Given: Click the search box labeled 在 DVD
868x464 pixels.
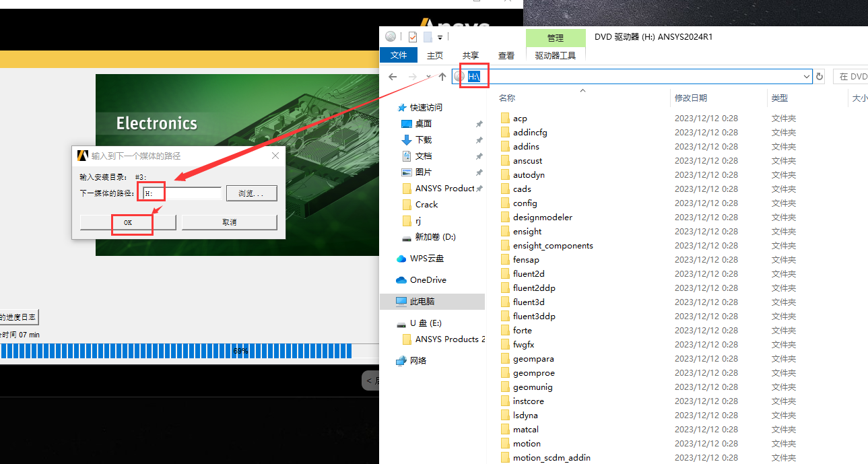Looking at the screenshot, I should coord(850,77).
